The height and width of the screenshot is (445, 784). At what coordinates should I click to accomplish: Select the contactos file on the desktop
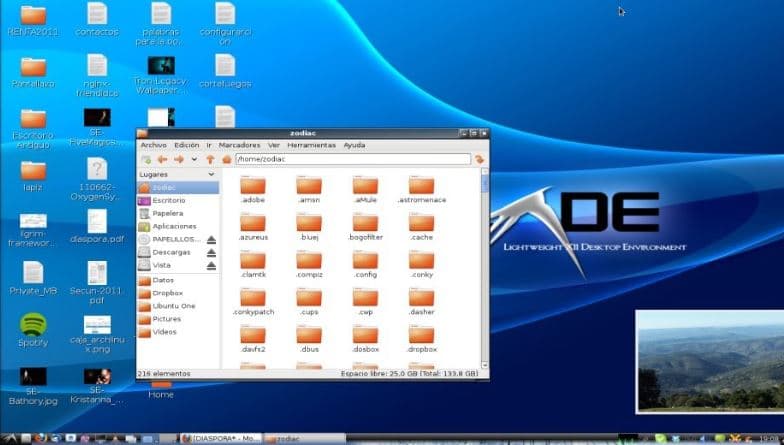pos(97,20)
